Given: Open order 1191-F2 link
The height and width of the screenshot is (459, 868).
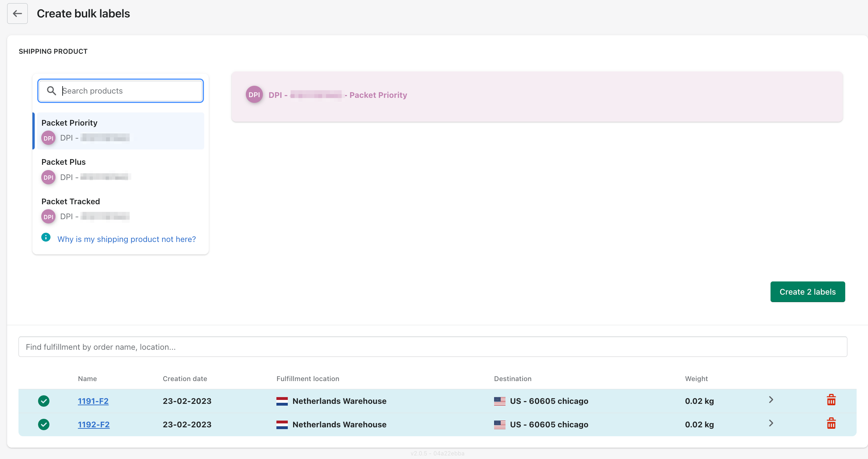Looking at the screenshot, I should 93,401.
